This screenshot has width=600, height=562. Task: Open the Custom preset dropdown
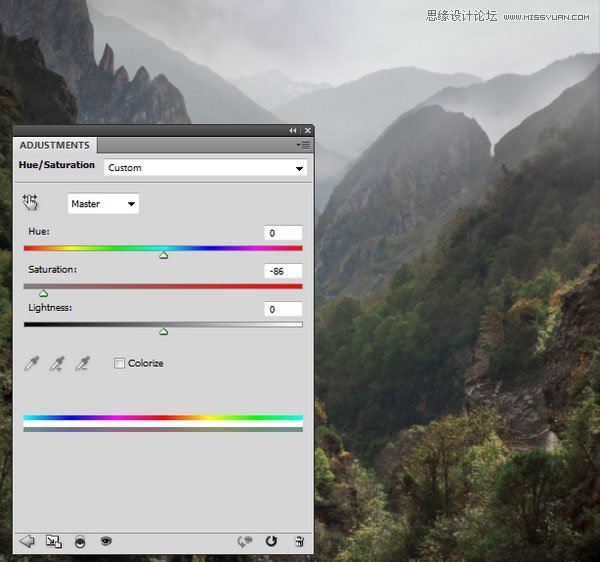click(x=205, y=168)
